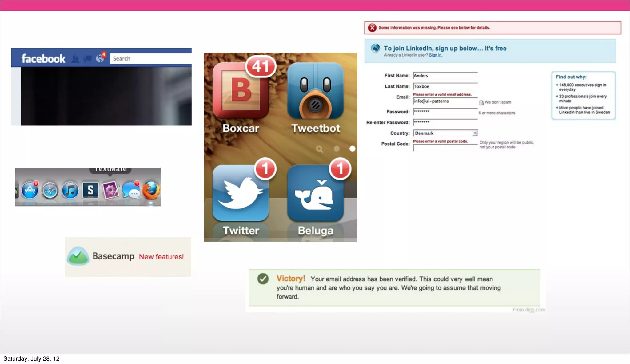
Task: Expand the Country dropdown showing Denmark
Action: point(445,133)
